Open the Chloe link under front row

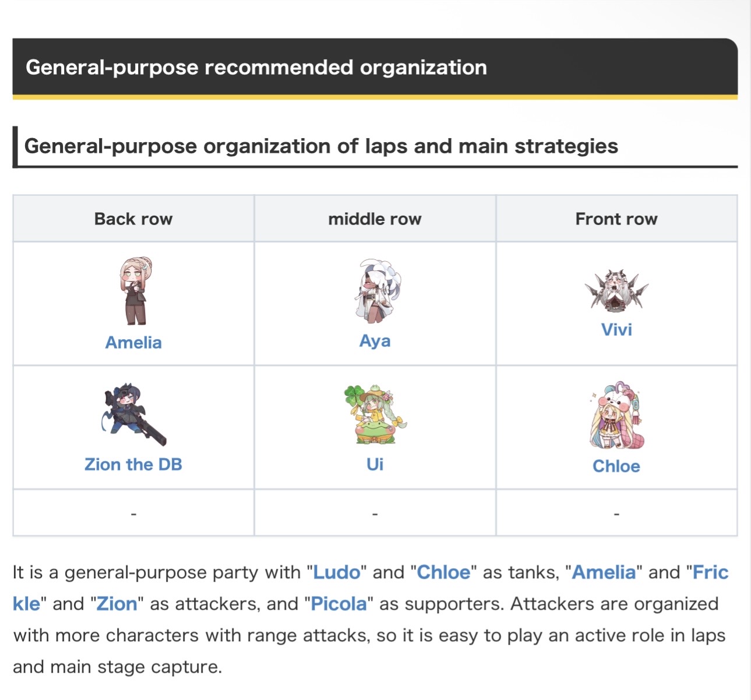[x=616, y=466]
